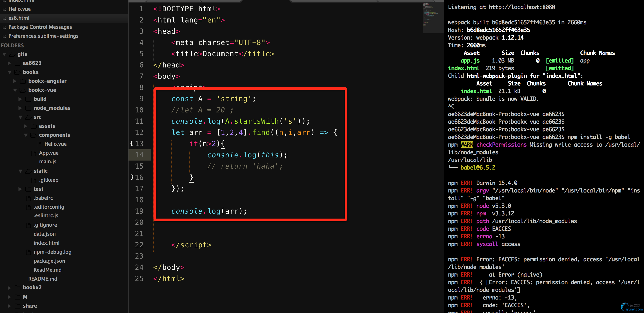This screenshot has width=644, height=313.
Task: Open main.js from the sidebar
Action: pos(47,162)
